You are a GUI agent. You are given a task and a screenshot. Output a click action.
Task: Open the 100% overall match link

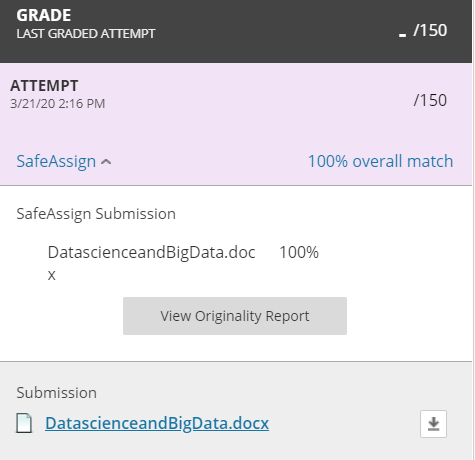click(x=380, y=161)
